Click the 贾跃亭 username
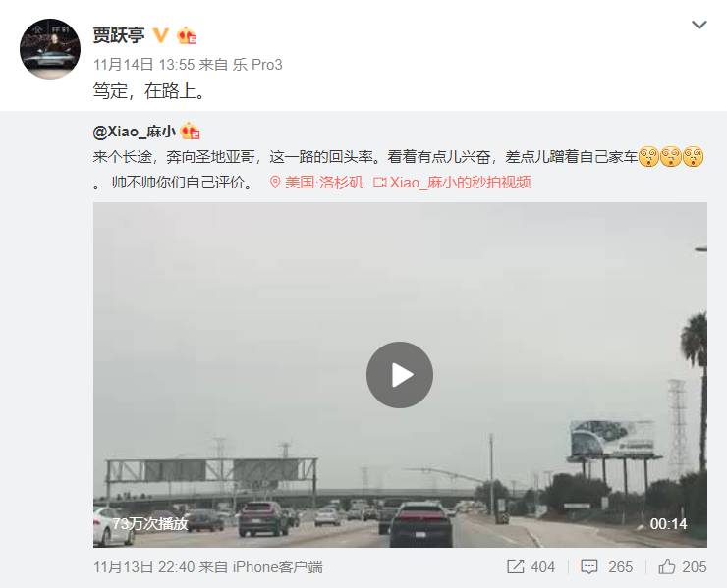Screen dimensions: 727x588 pyautogui.click(x=119, y=35)
